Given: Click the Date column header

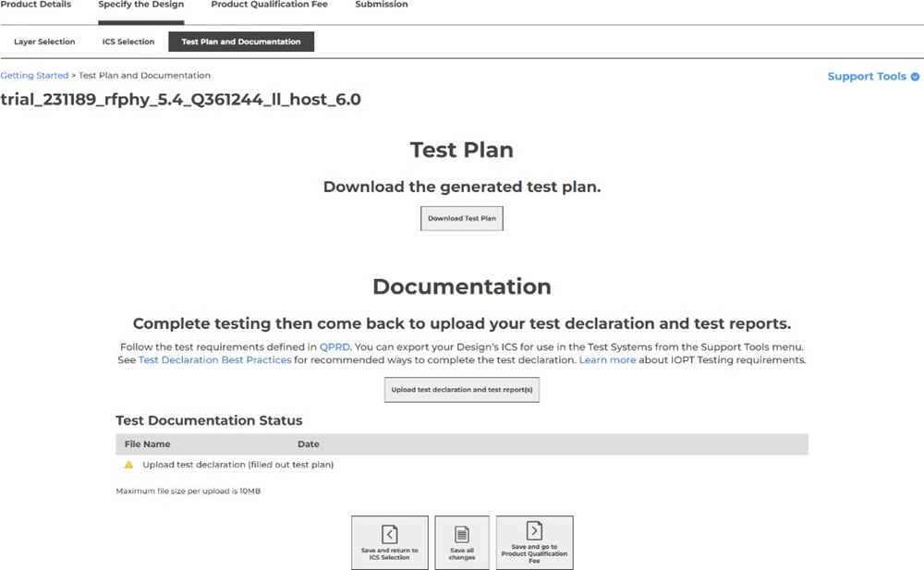Looking at the screenshot, I should (x=309, y=444).
